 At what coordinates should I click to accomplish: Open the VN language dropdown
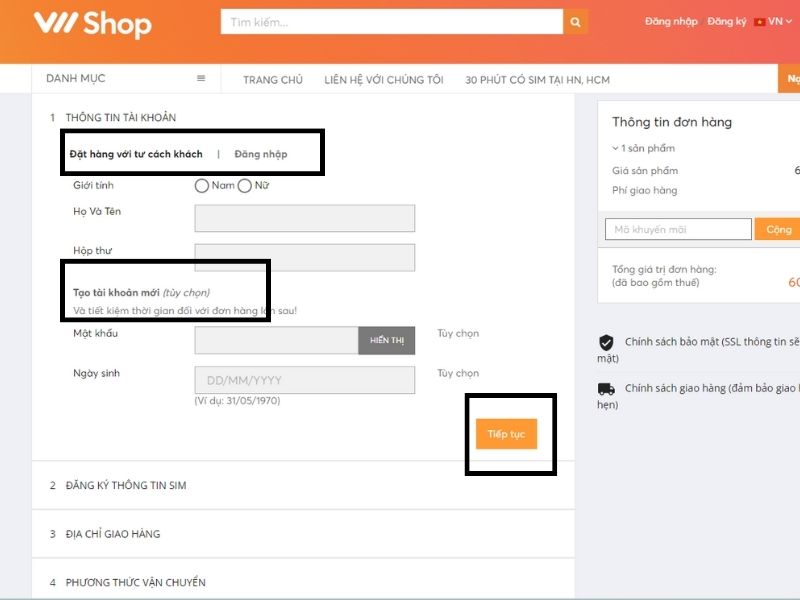(x=773, y=21)
